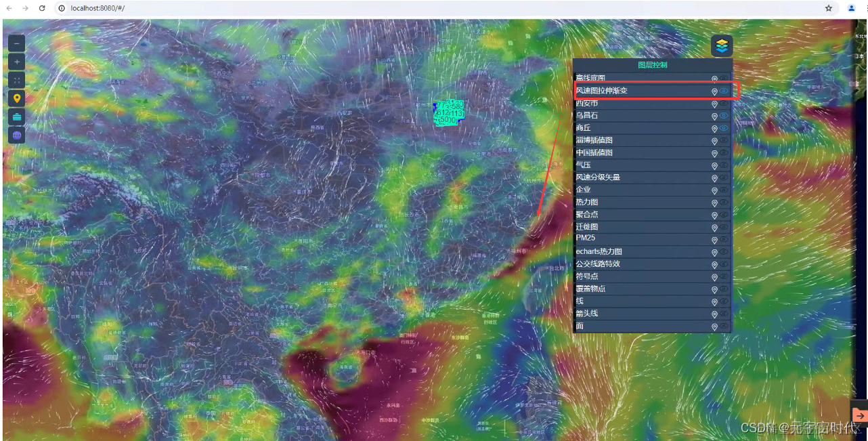Enable visibility for the 中国插值图 layer
Screen dimensions: 868x441
(723, 152)
